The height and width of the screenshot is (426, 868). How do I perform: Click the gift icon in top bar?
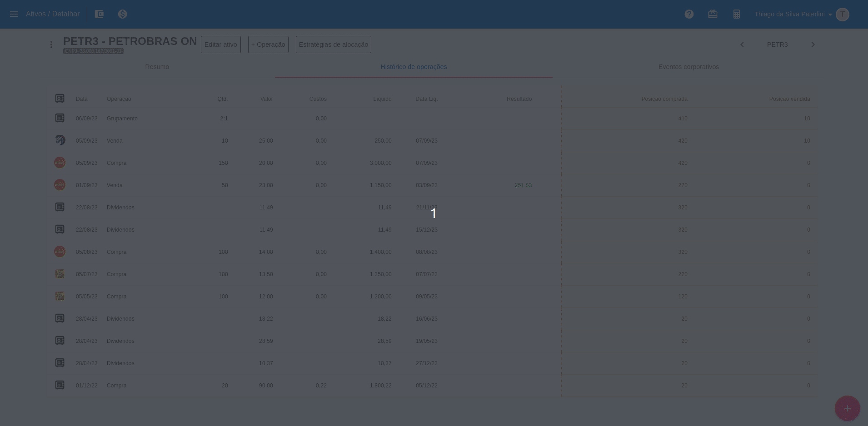[x=713, y=14]
